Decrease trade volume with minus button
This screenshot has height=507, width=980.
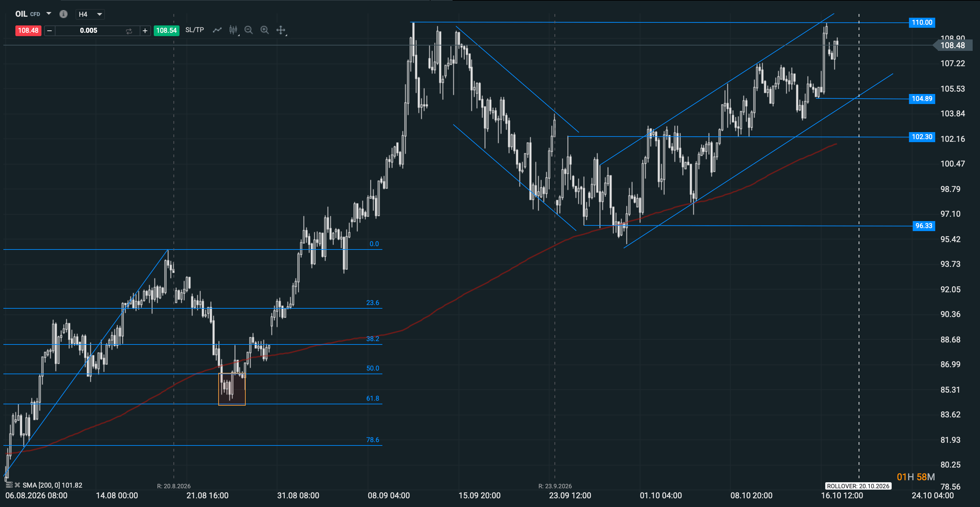pos(49,30)
